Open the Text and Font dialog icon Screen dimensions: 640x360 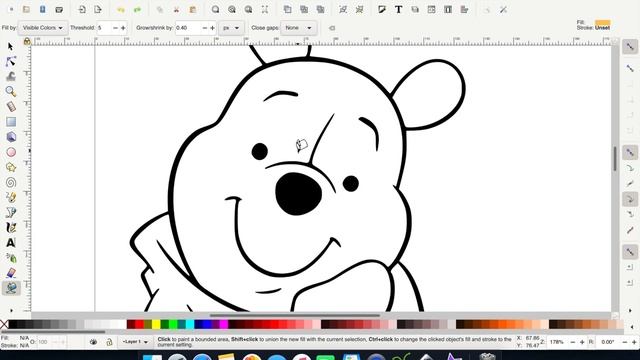click(398, 9)
